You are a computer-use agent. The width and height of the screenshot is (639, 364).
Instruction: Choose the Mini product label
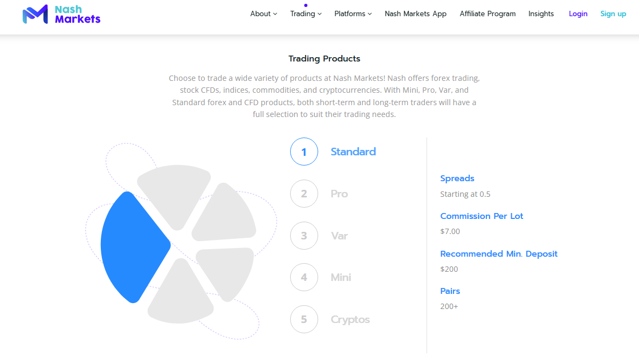pyautogui.click(x=341, y=278)
